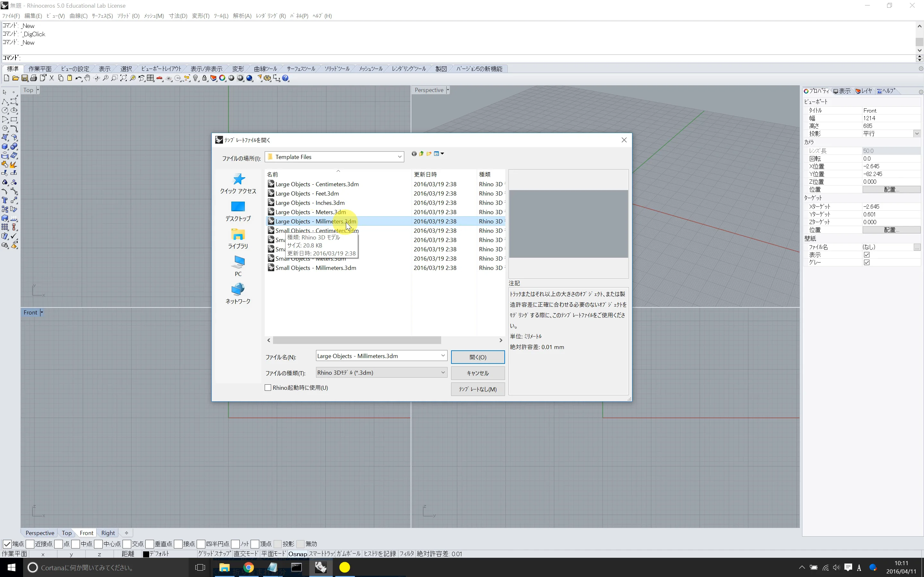Toggle the 端点 osnap checkbox
This screenshot has height=577, width=924.
coord(7,544)
